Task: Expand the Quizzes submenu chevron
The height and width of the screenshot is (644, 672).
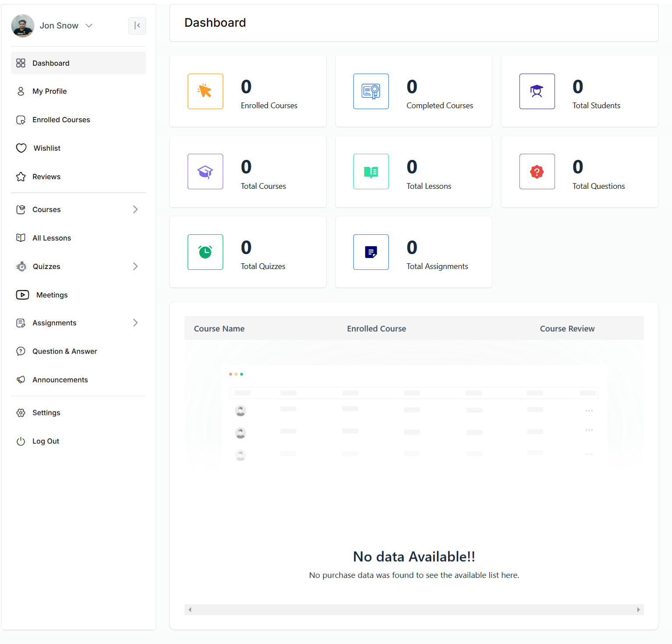Action: [x=135, y=266]
